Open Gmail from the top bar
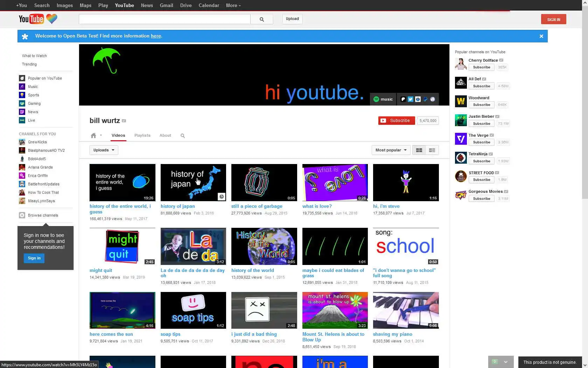This screenshot has width=588, height=368. point(167,5)
